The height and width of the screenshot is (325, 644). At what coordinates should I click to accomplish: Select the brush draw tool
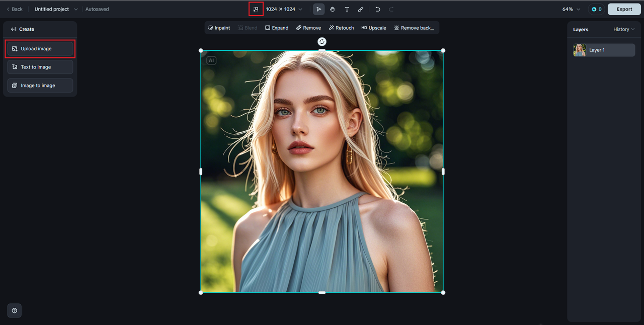pyautogui.click(x=360, y=9)
